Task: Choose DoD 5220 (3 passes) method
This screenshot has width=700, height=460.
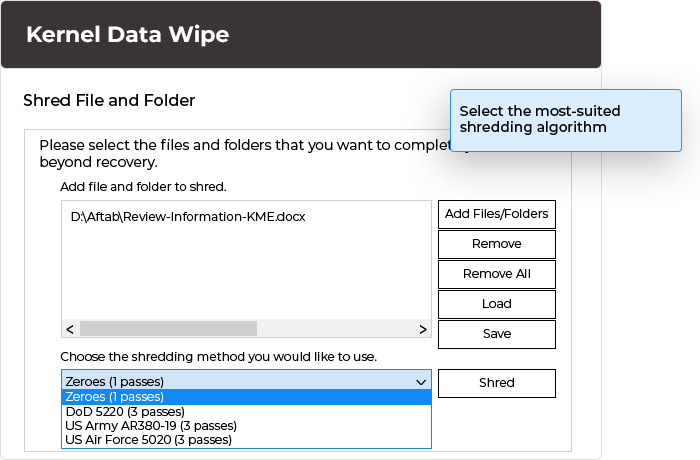Action: 246,411
